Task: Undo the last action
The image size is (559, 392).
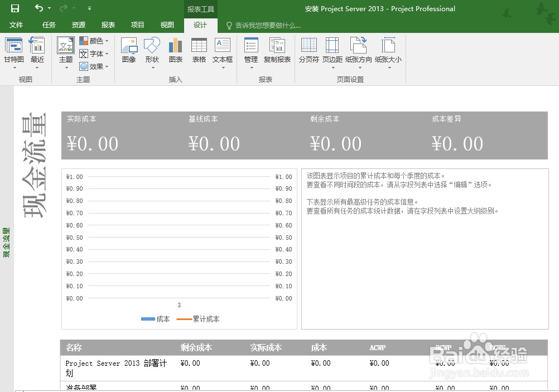Action: coord(39,8)
